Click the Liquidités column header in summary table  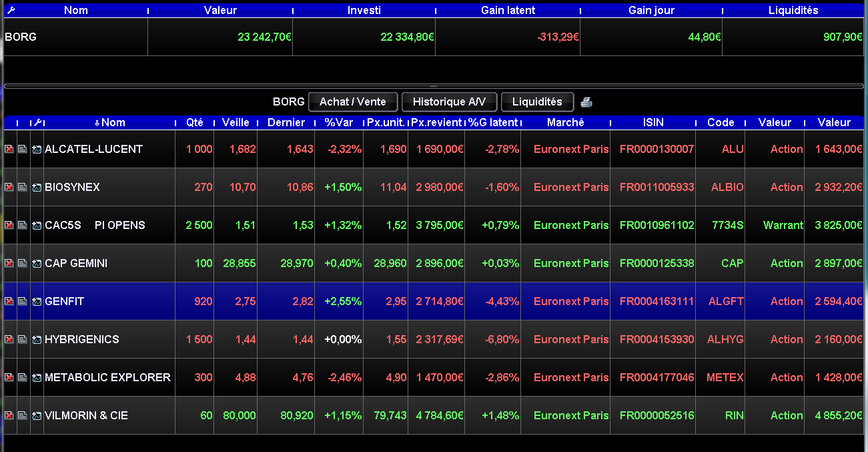point(793,11)
